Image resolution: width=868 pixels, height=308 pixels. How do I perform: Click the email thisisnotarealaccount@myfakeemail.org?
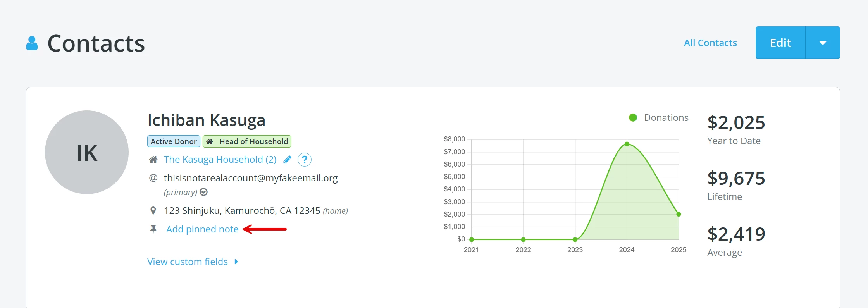pos(251,178)
